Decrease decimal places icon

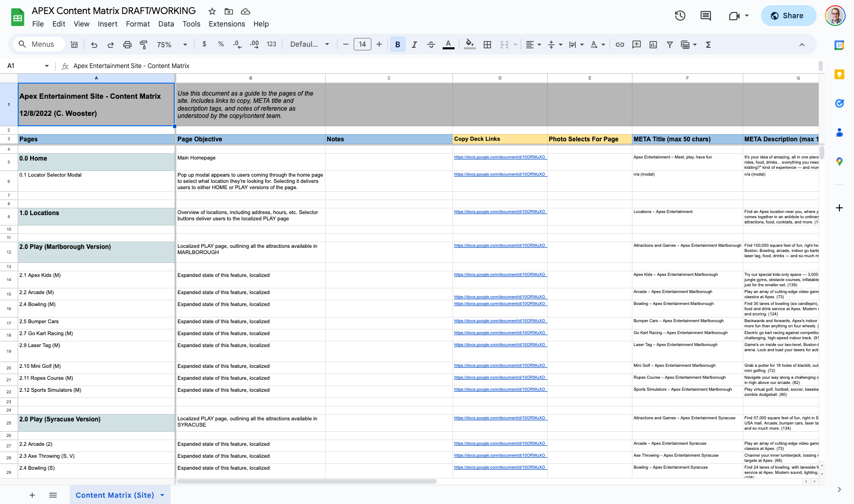click(238, 45)
